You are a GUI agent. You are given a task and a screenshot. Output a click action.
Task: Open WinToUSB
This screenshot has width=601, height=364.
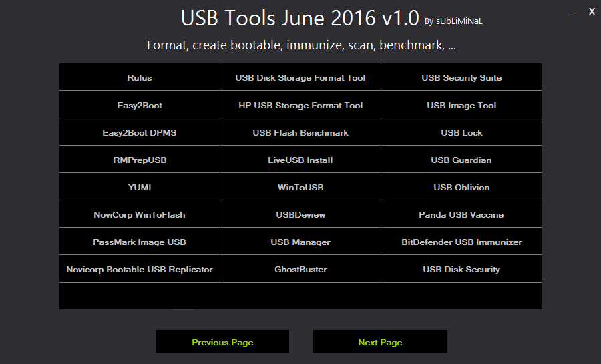pyautogui.click(x=300, y=187)
